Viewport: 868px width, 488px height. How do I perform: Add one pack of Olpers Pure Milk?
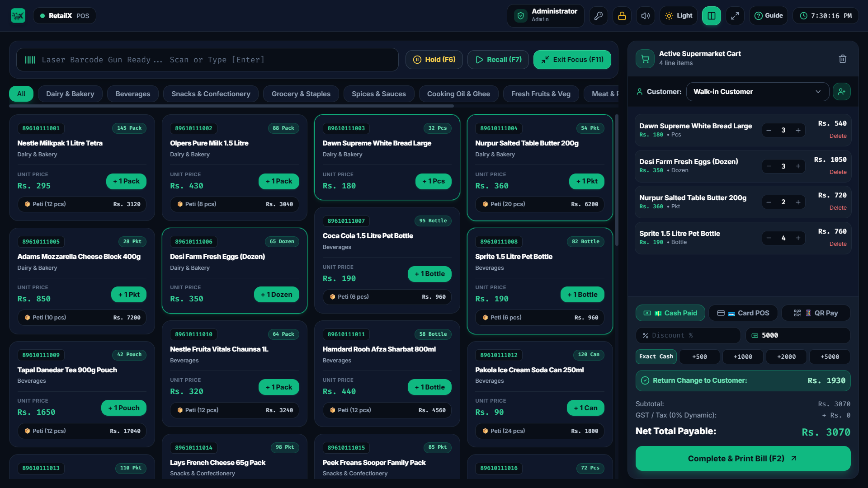point(279,182)
